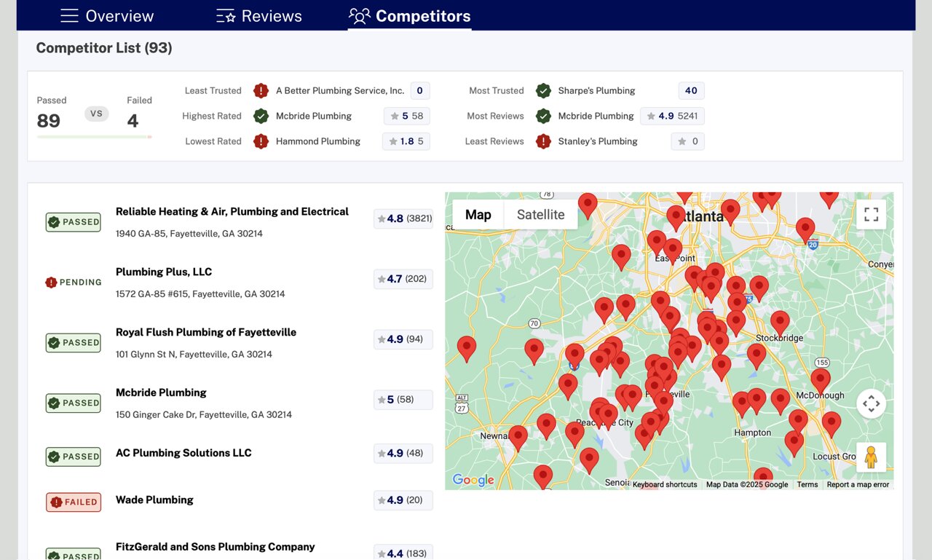Screen dimensions: 932x560
Task: Click Sharpe's Plumbing in Most Trusted
Action: click(x=596, y=91)
